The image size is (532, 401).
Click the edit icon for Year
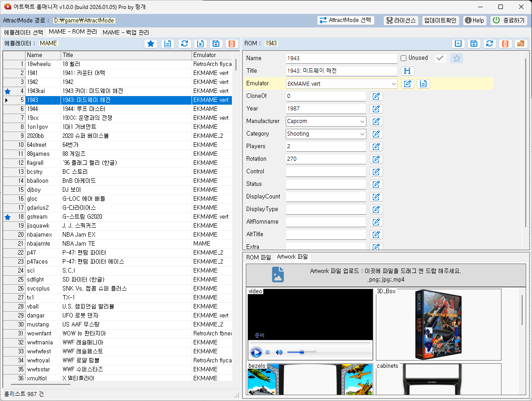376,109
